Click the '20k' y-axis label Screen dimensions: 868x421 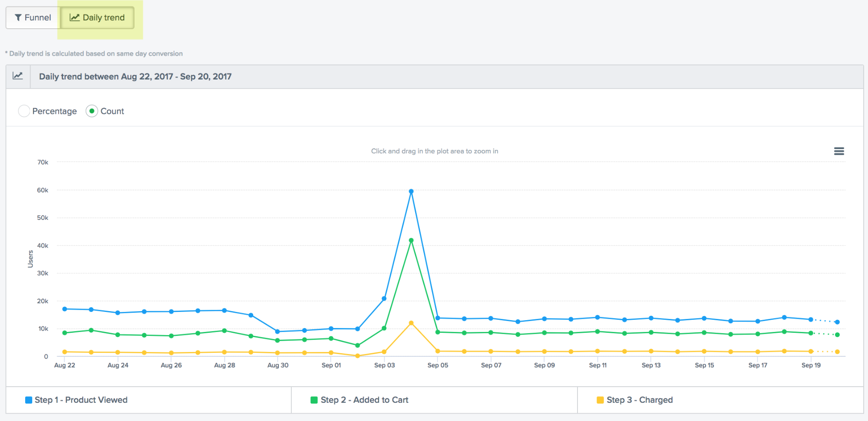pyautogui.click(x=43, y=301)
